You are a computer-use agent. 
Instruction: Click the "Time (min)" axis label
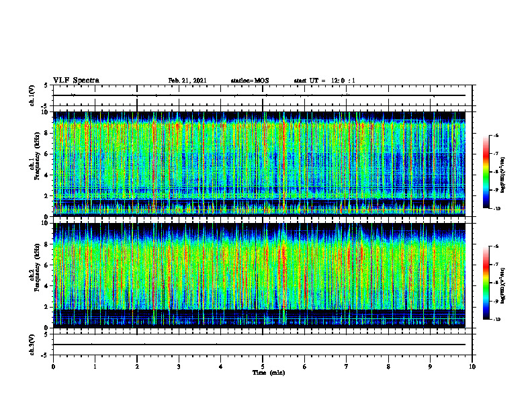coord(269,373)
